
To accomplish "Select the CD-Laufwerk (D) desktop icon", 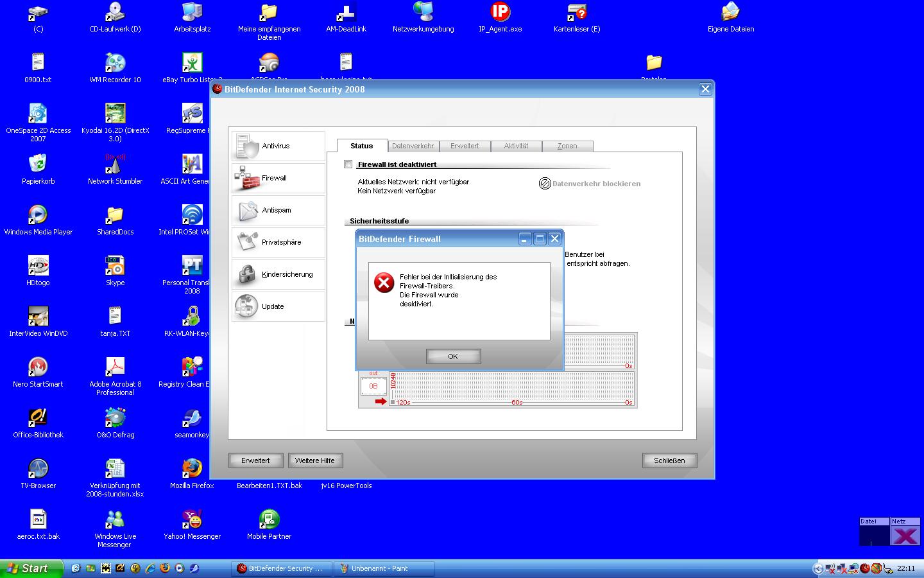I will click(x=115, y=17).
